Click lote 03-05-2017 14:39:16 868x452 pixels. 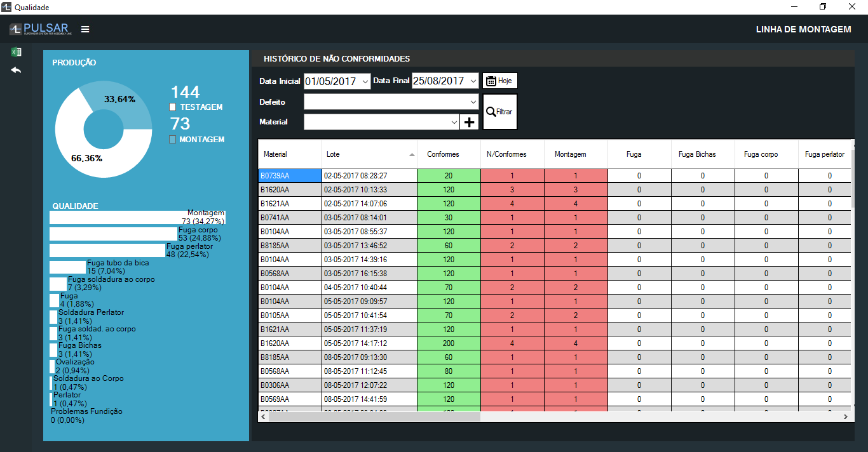click(370, 260)
